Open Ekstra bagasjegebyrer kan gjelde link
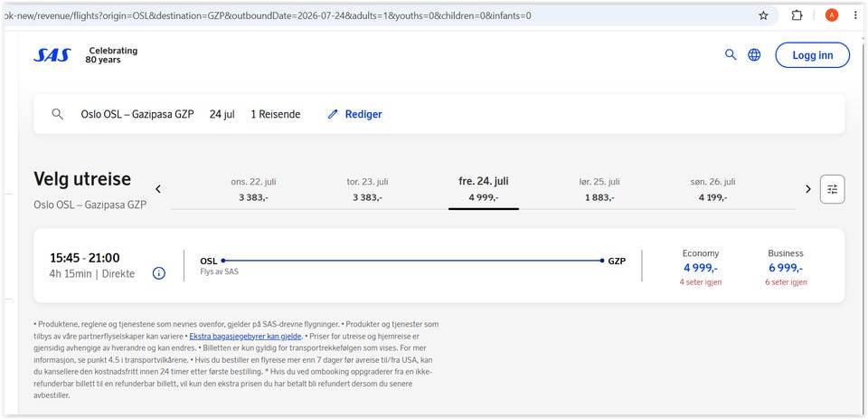Viewport: 868px width, 419px height. click(x=245, y=337)
